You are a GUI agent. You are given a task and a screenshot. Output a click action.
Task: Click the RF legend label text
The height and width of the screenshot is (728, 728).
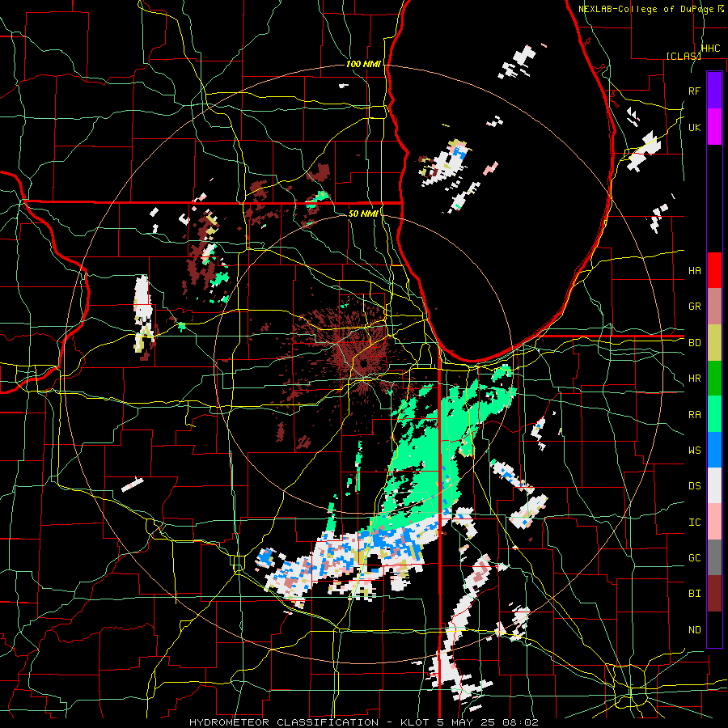(694, 91)
